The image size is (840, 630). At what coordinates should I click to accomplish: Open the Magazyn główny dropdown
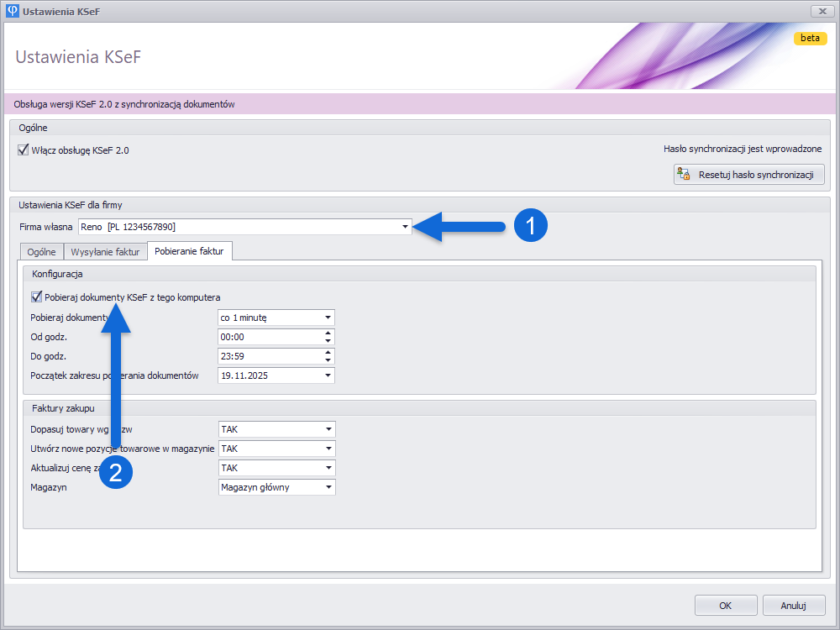(x=328, y=487)
